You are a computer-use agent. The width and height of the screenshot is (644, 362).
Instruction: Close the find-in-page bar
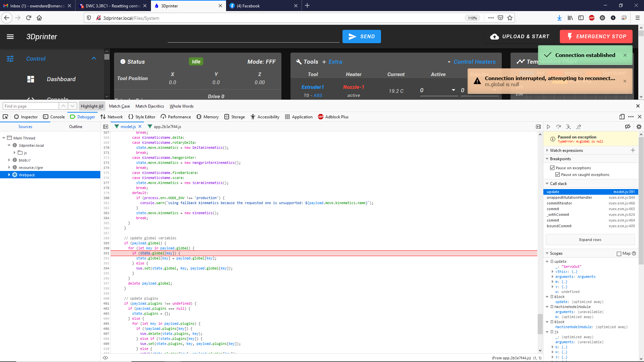(638, 106)
